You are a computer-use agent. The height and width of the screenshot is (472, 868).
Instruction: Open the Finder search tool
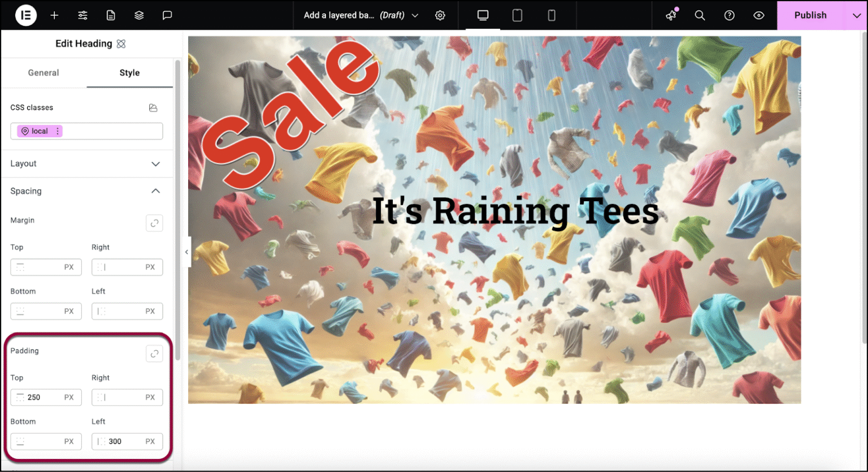[x=700, y=15]
